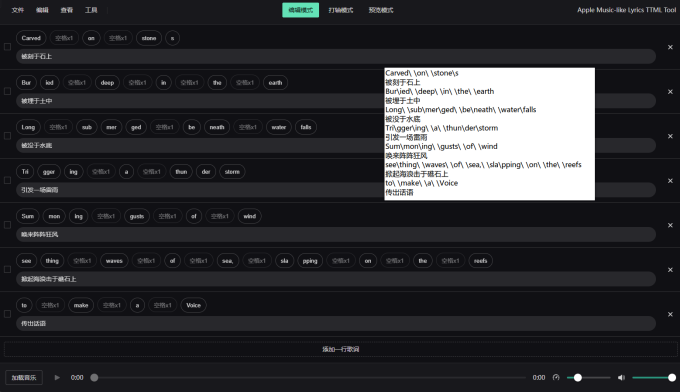
Task: Start playback with the play button
Action: pyautogui.click(x=57, y=378)
